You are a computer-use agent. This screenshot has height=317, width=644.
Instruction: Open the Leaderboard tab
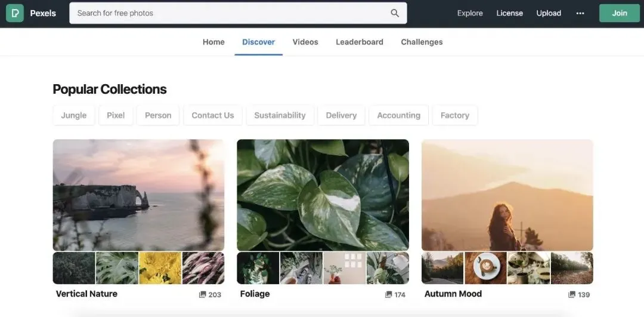coord(360,42)
